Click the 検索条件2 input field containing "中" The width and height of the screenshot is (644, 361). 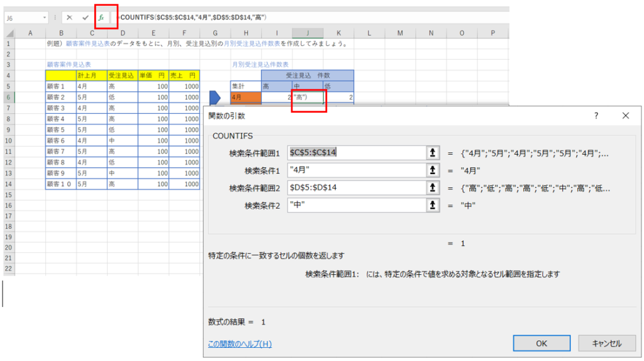[x=355, y=205]
